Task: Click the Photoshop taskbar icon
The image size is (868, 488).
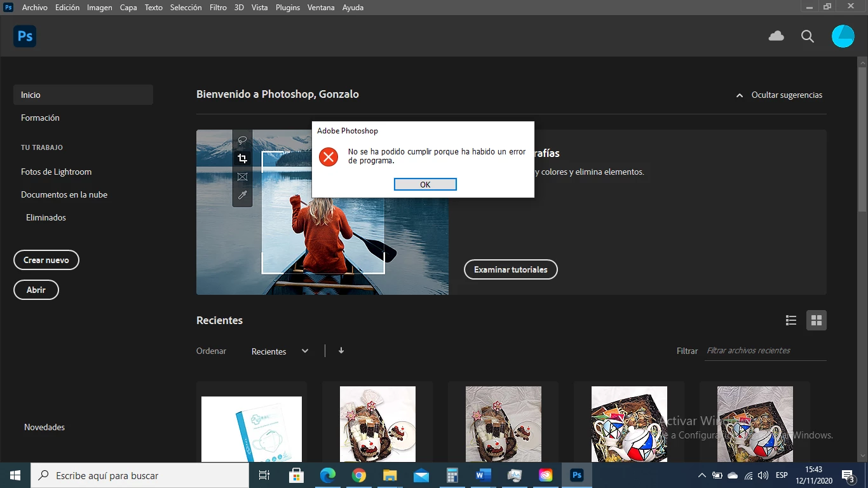Action: point(576,475)
